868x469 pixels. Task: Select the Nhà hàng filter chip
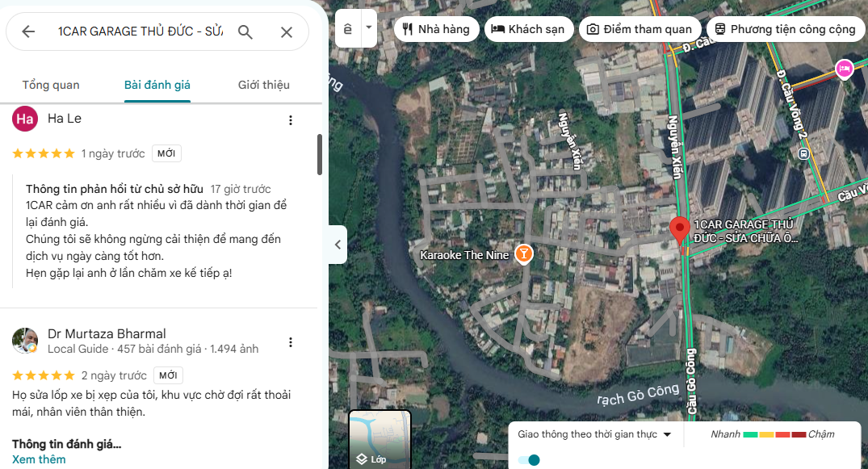click(x=436, y=29)
